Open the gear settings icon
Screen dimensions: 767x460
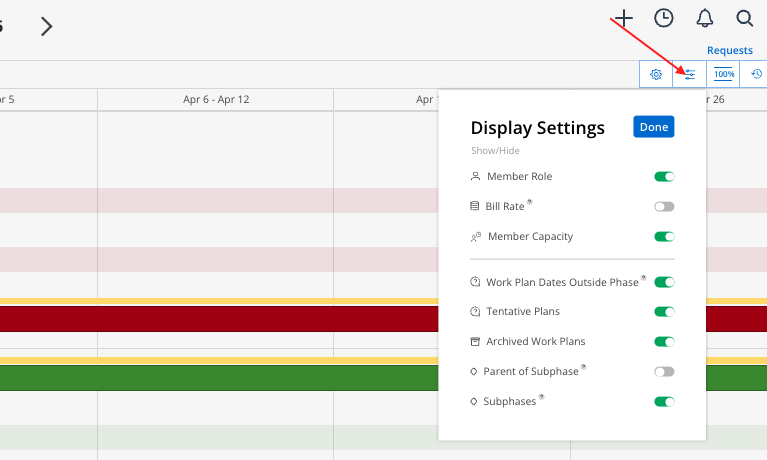[656, 74]
